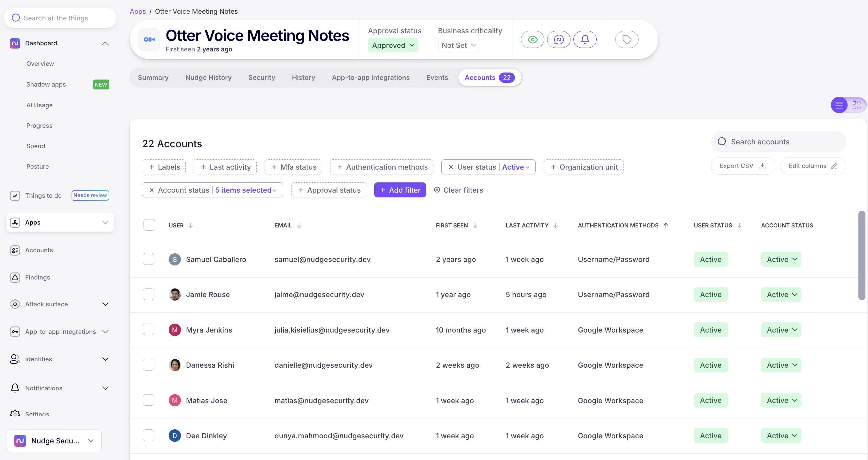Image resolution: width=868 pixels, height=460 pixels.
Task: Click the magnifier icon in global search
Action: (x=16, y=18)
